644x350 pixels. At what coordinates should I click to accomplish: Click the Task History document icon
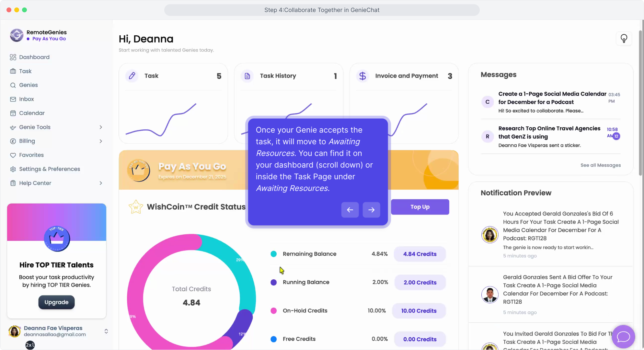247,76
